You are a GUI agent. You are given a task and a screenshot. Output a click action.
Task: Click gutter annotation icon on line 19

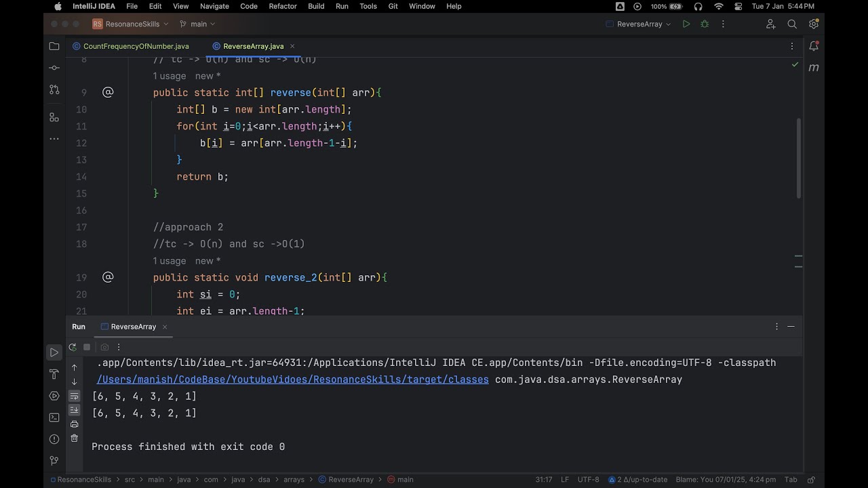tap(108, 277)
